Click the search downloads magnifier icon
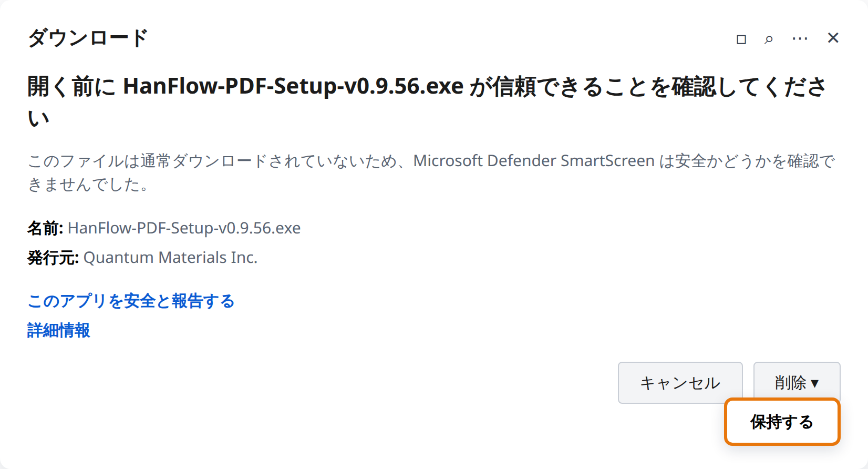Image resolution: width=868 pixels, height=469 pixels. [769, 39]
